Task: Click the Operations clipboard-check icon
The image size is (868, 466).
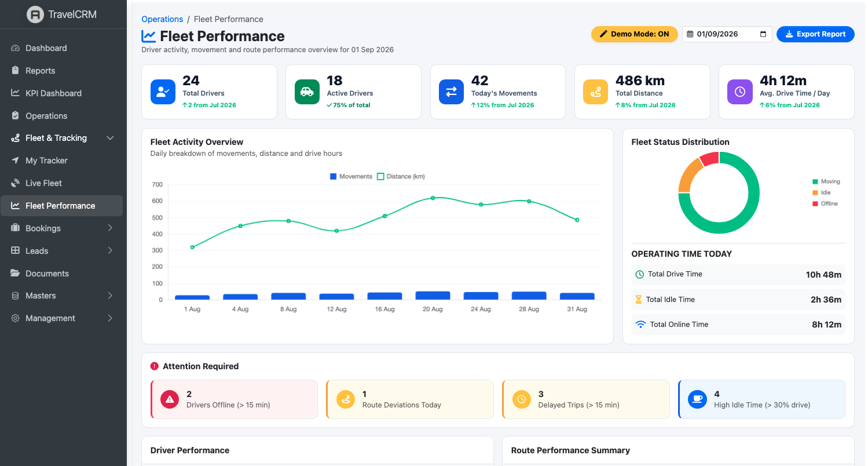Action: (x=16, y=115)
